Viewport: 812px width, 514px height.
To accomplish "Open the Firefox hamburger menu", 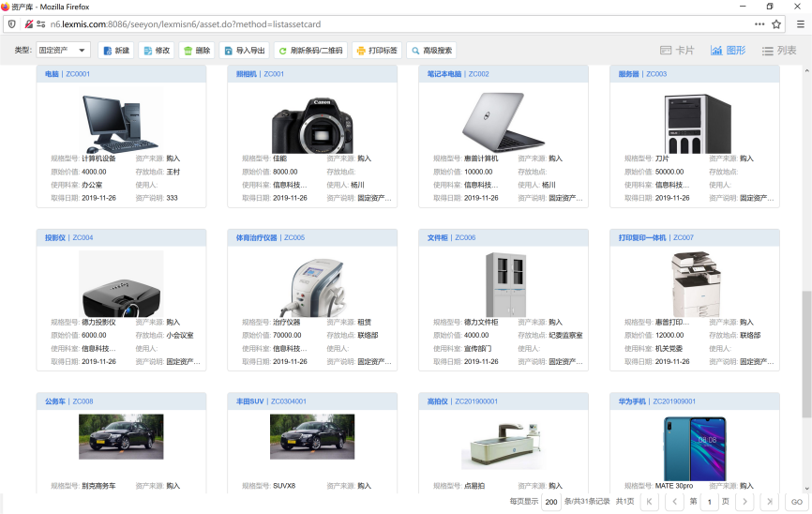I will coord(800,23).
